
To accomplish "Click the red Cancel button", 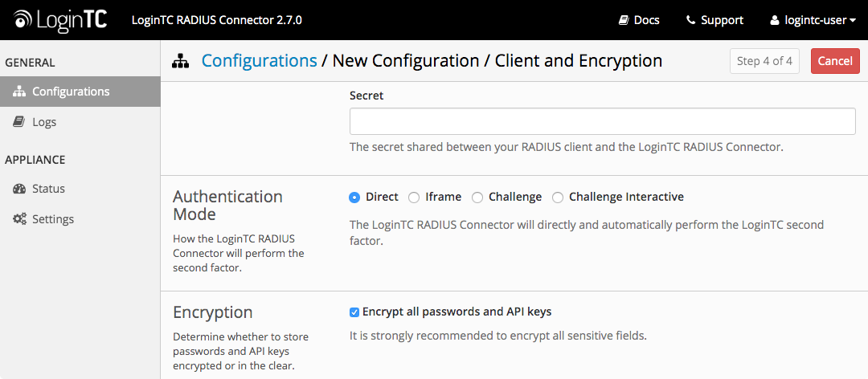I will point(835,61).
